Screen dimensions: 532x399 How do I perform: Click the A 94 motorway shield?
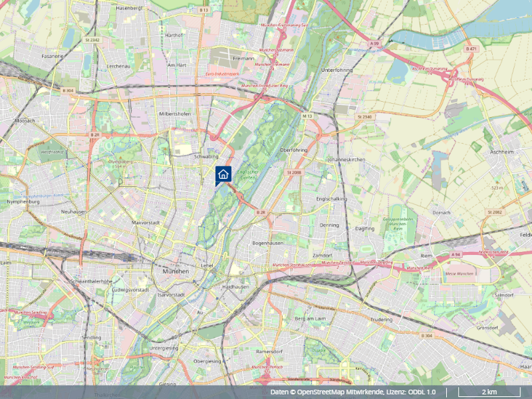coord(456,255)
